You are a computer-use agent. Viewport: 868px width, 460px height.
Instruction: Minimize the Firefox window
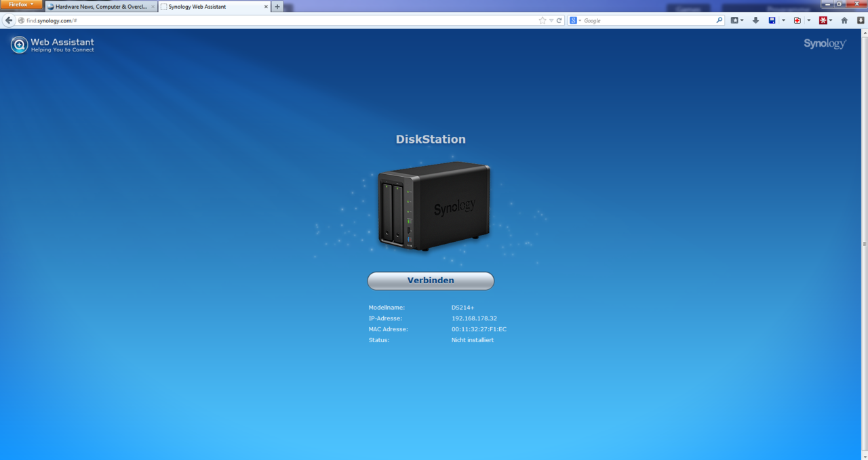point(827,3)
